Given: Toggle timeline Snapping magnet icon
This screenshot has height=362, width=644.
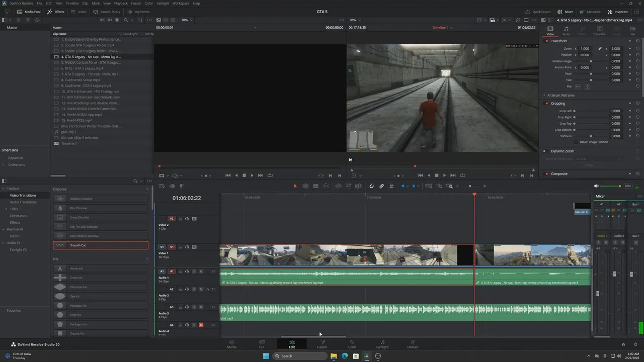Looking at the screenshot, I should (x=372, y=186).
